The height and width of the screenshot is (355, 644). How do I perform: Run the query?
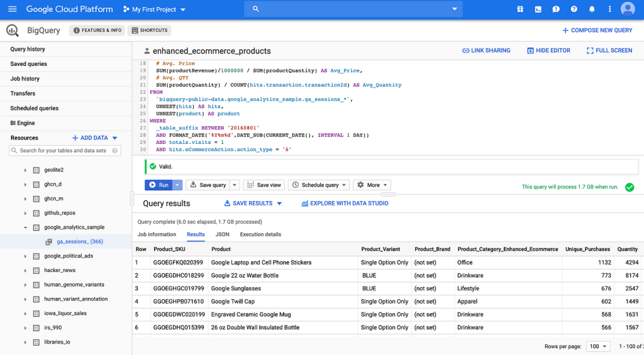tap(158, 185)
